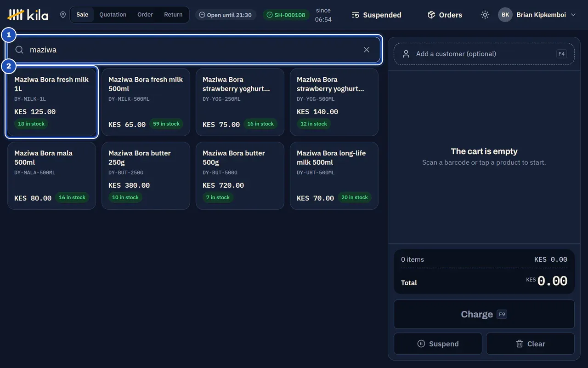Click the KES 0.00 total amount

tap(547, 281)
